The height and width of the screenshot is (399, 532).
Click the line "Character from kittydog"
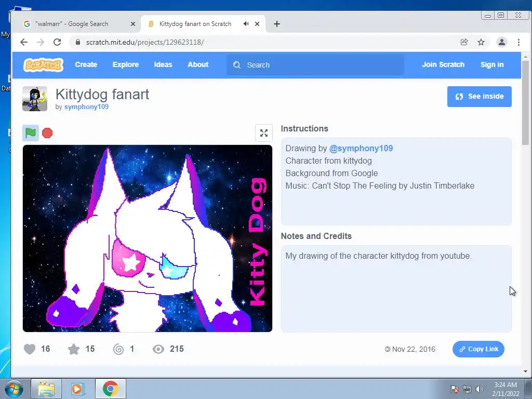pyautogui.click(x=328, y=161)
